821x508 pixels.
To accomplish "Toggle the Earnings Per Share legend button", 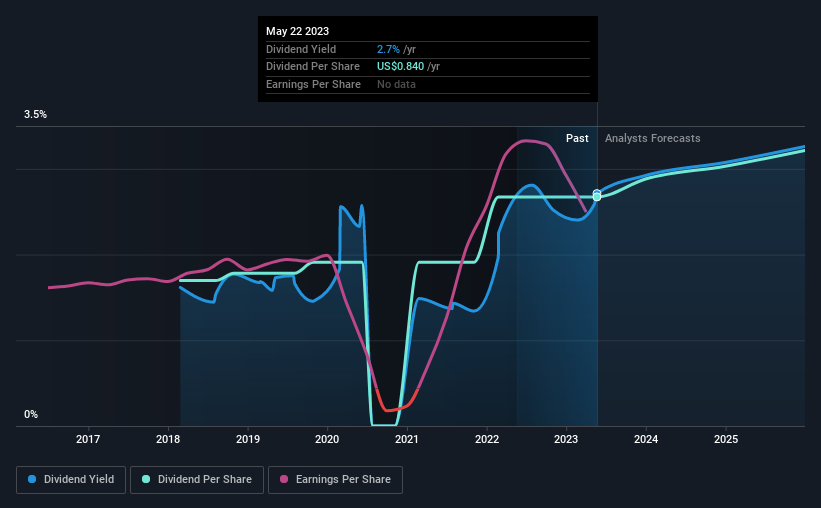I will click(x=335, y=480).
